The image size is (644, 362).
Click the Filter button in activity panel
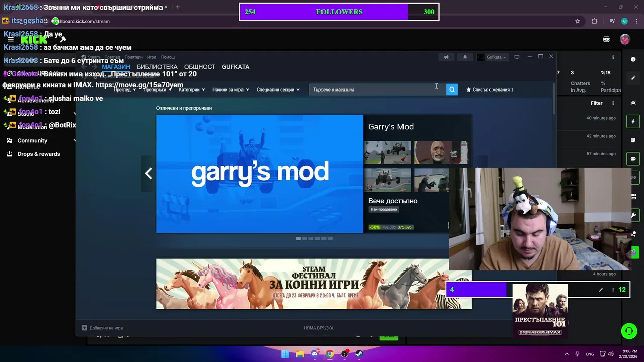596,103
